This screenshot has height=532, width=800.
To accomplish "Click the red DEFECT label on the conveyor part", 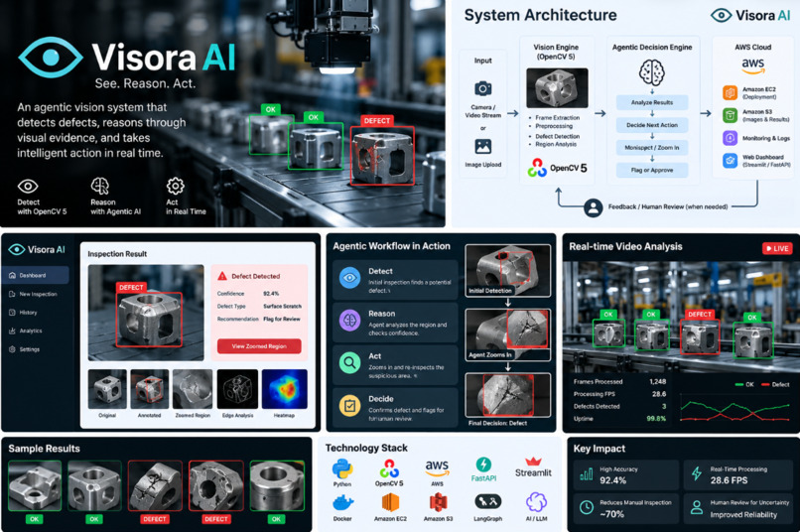I will 376,121.
